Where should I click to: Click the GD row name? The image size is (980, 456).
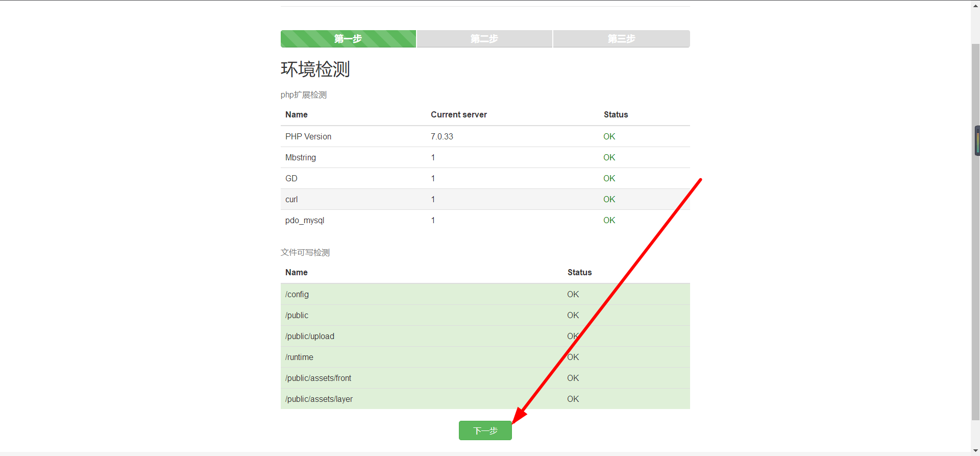pyautogui.click(x=291, y=178)
